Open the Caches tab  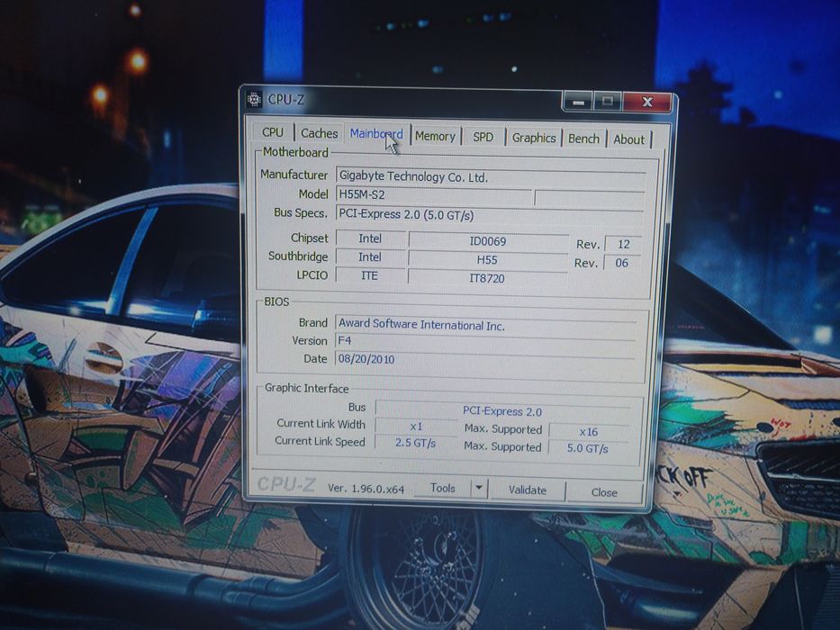tap(320, 133)
